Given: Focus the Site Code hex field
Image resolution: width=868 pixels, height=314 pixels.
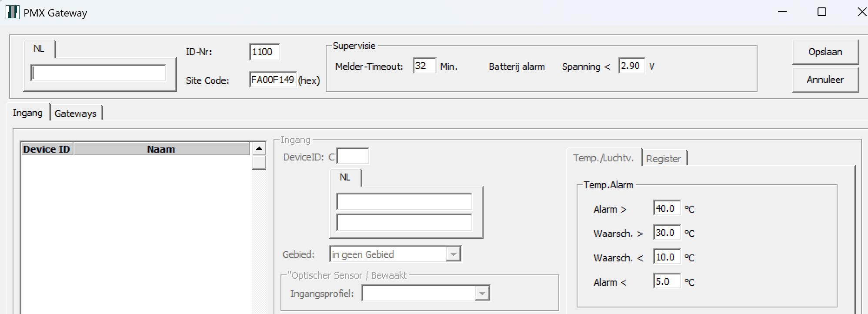Looking at the screenshot, I should point(273,80).
